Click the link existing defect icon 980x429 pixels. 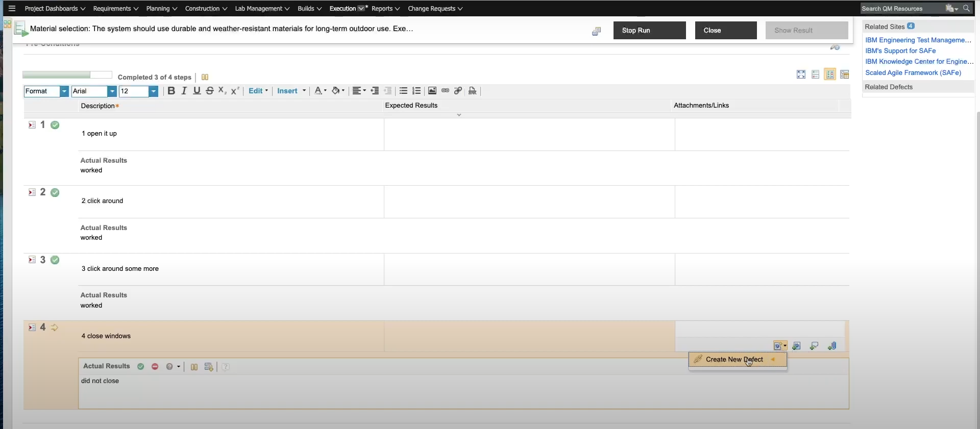tap(796, 346)
